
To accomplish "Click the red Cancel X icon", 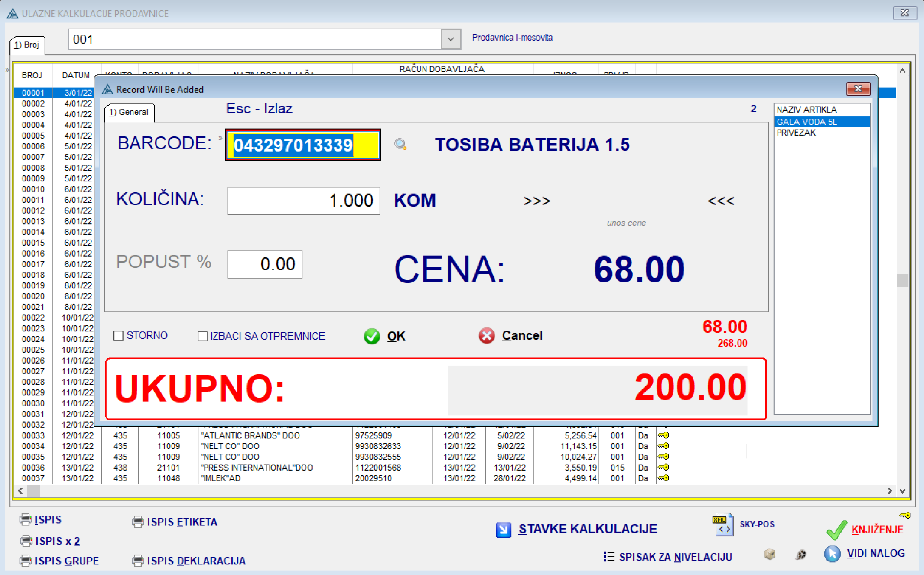I will (x=486, y=336).
